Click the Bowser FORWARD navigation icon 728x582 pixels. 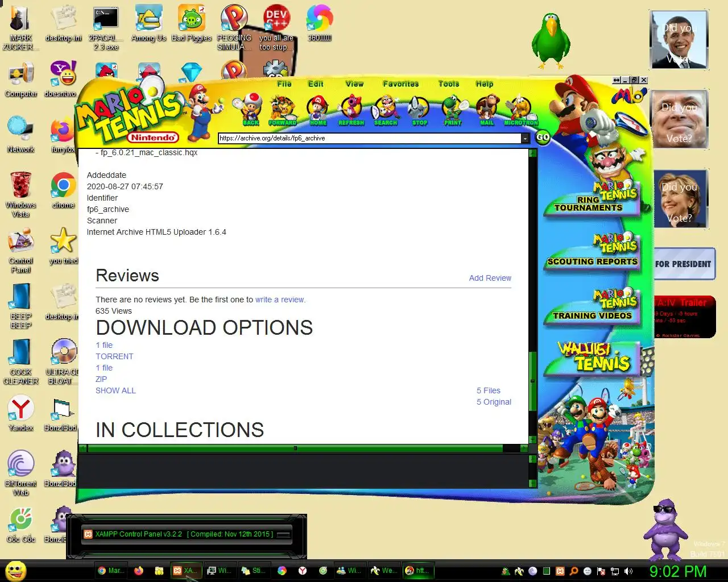[283, 110]
